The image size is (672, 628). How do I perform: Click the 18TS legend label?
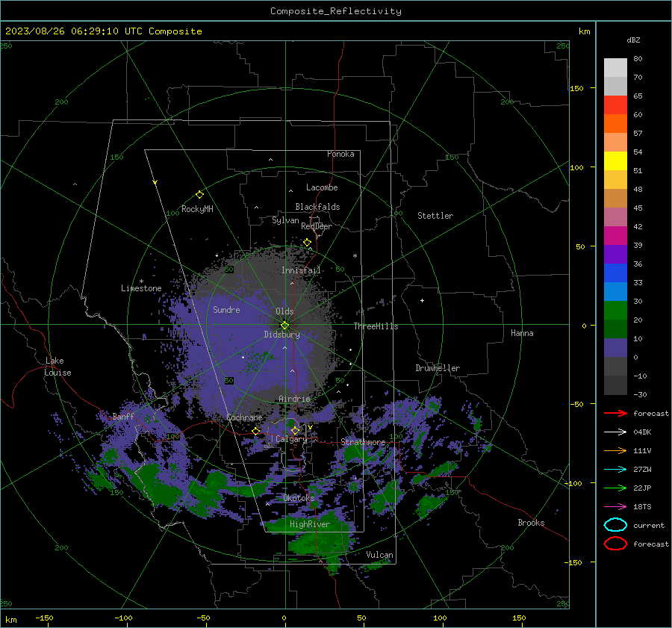pyautogui.click(x=642, y=507)
